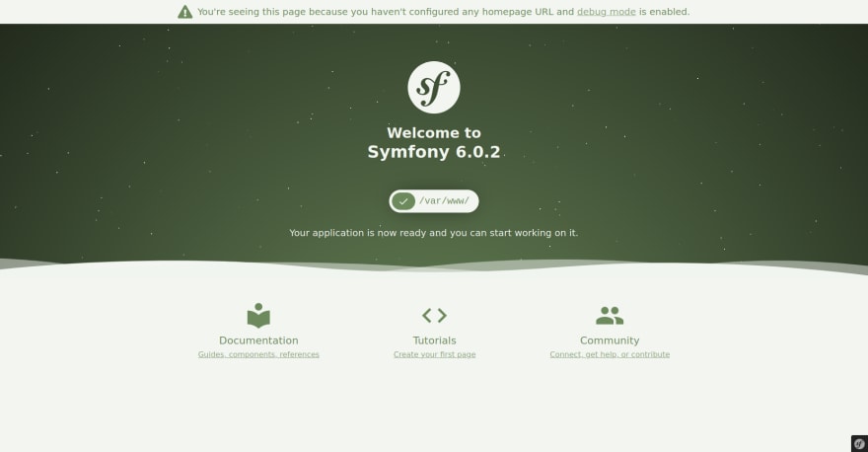Click the Symfony logo in the hero section
The image size is (868, 452).
433,88
